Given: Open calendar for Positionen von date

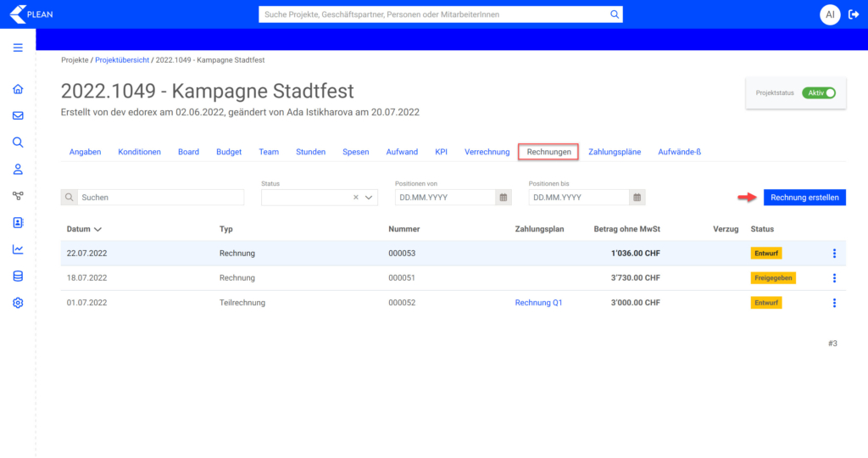Looking at the screenshot, I should click(x=504, y=198).
